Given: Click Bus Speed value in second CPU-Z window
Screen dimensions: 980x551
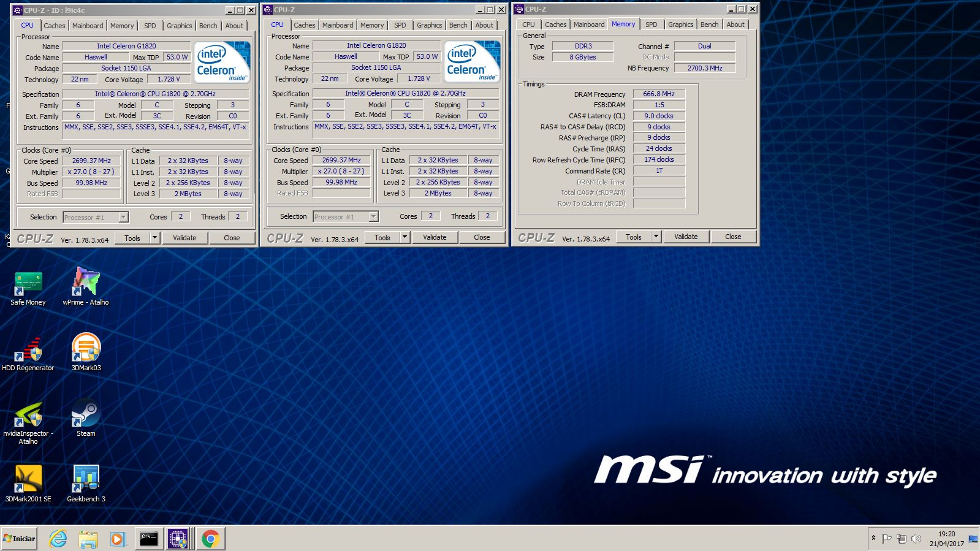Looking at the screenshot, I should (x=341, y=182).
